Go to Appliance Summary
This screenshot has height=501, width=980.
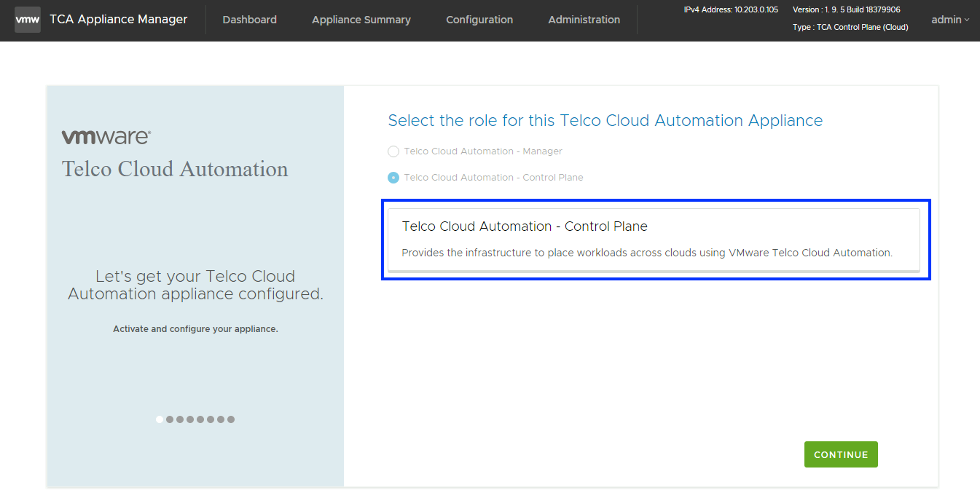point(361,20)
